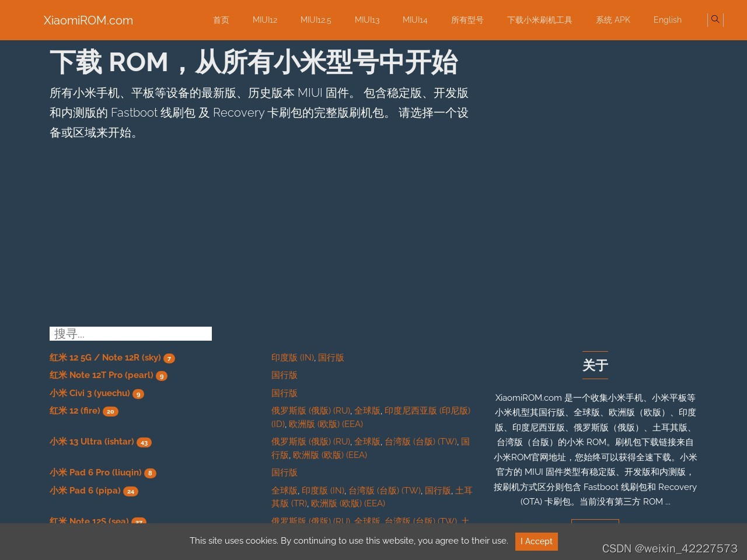Click the 8 badge beside 小米 Pad 6 Pro
747x560 pixels.
(x=150, y=474)
